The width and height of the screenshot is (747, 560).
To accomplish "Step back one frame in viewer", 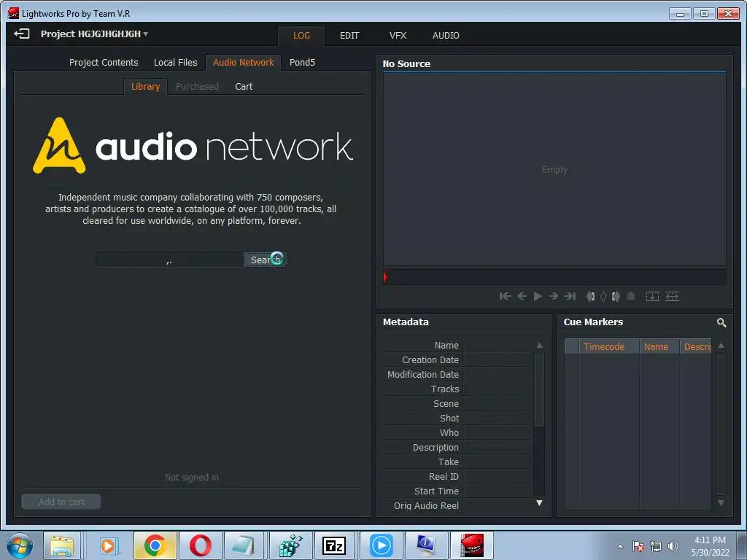I will click(522, 296).
